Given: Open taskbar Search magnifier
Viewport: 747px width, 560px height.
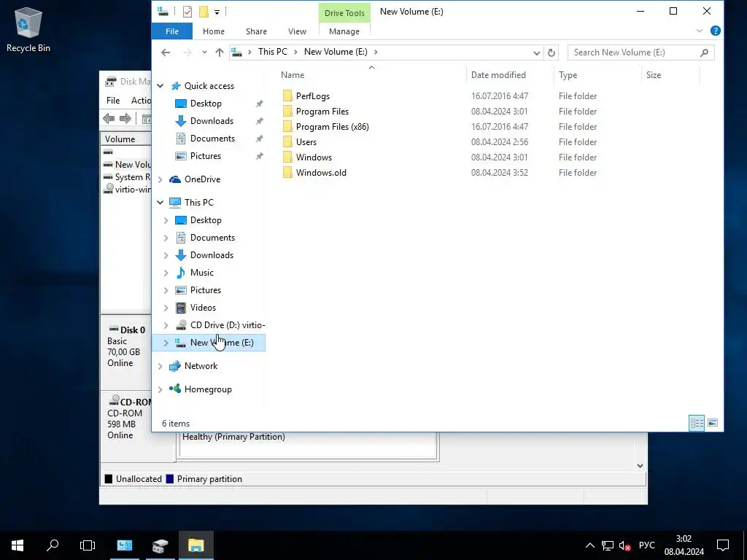Looking at the screenshot, I should 53,545.
